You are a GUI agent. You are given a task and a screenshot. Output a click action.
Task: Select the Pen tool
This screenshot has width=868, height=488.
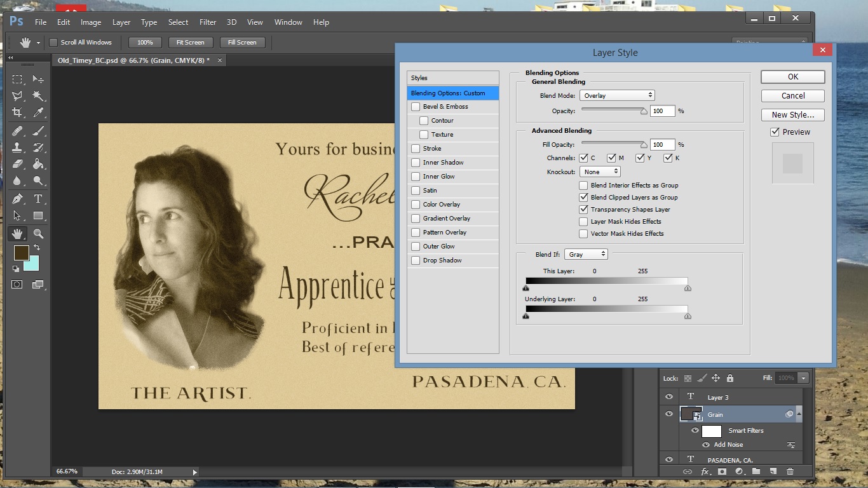[17, 199]
